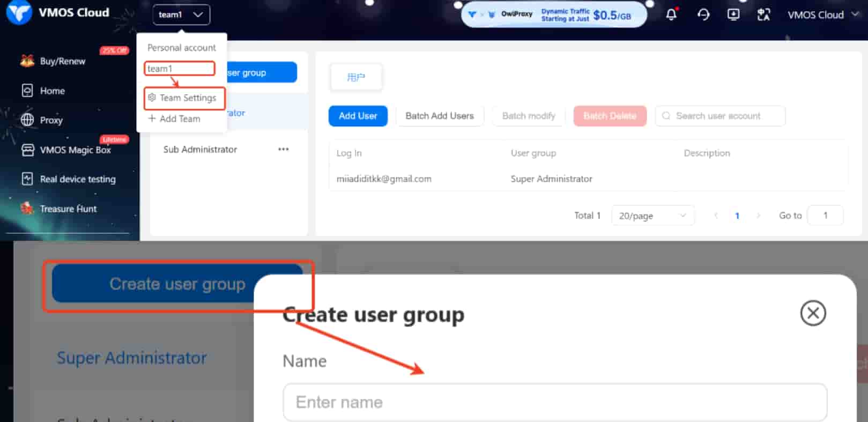Click the Add User button
Viewport: 868px width, 422px height.
pos(358,116)
